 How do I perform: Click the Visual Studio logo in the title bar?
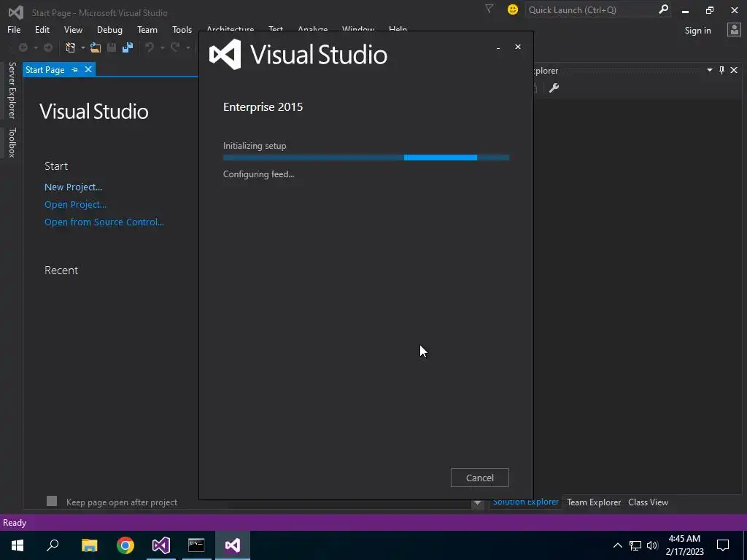[16, 12]
